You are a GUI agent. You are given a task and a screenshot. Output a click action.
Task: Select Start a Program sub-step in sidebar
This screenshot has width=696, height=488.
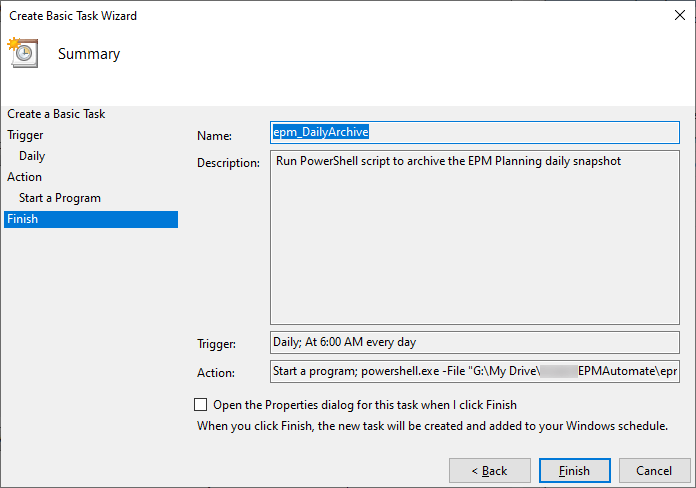pyautogui.click(x=60, y=198)
